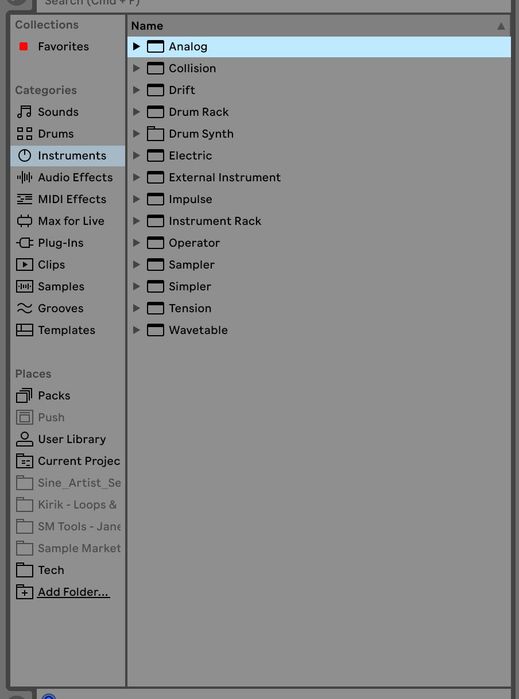Open the Templates category

(66, 330)
